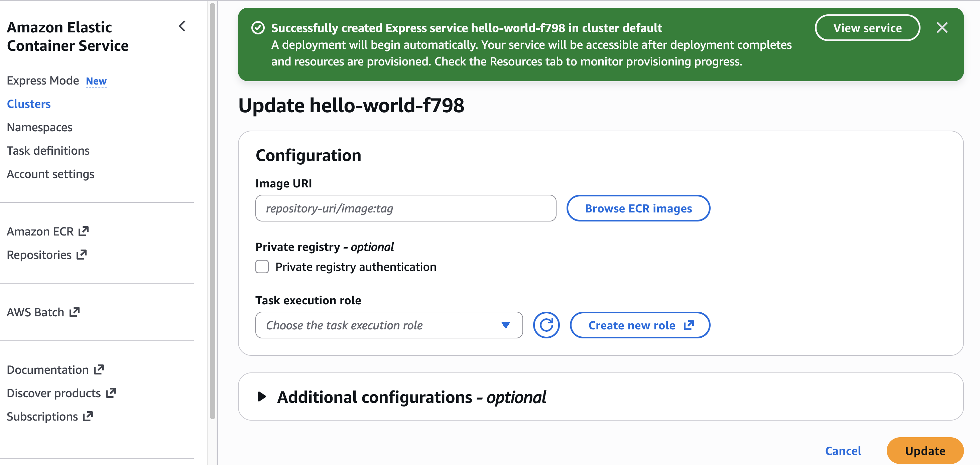
Task: Click the Create new role button
Action: (x=639, y=325)
